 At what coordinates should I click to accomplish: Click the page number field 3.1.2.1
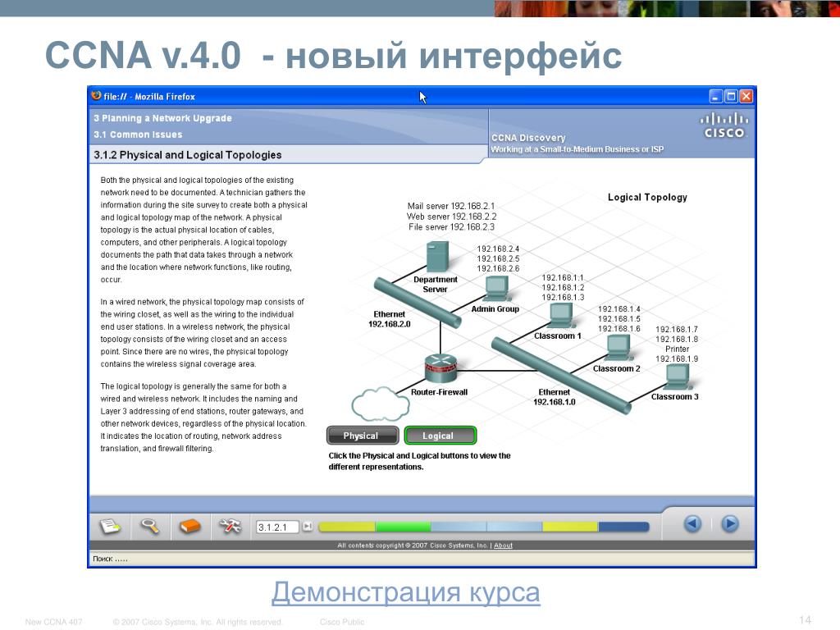276,527
